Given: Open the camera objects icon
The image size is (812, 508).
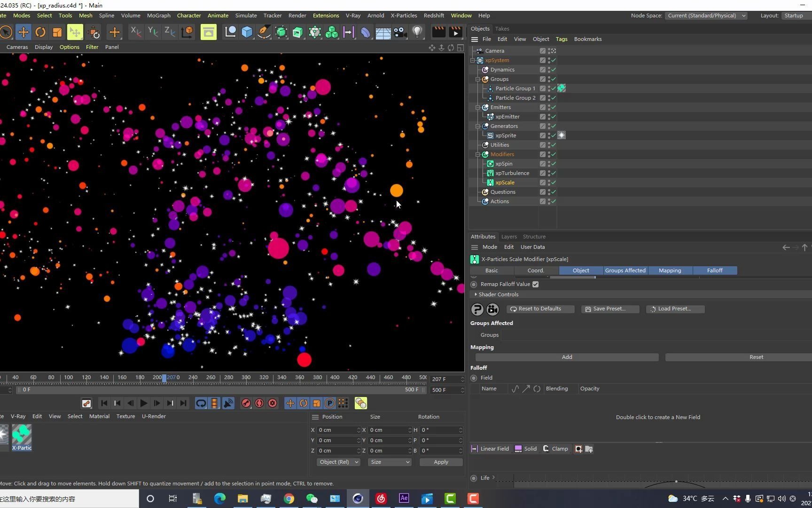Looking at the screenshot, I should tap(400, 32).
